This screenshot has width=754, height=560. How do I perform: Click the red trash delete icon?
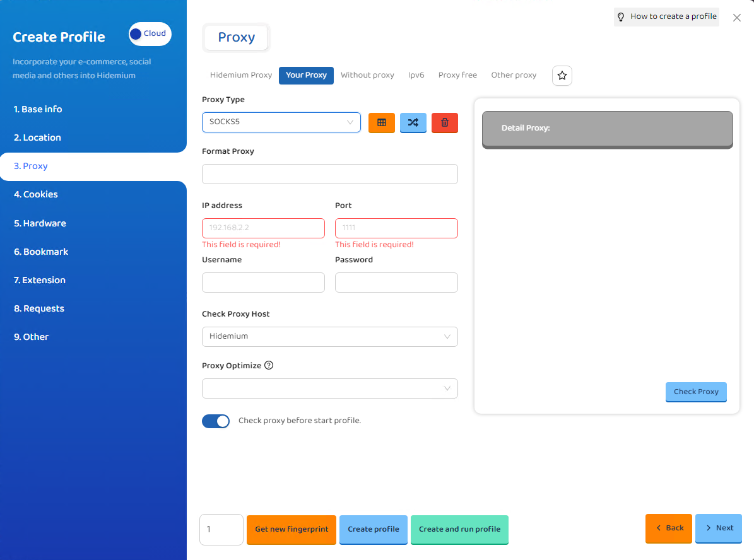[444, 122]
